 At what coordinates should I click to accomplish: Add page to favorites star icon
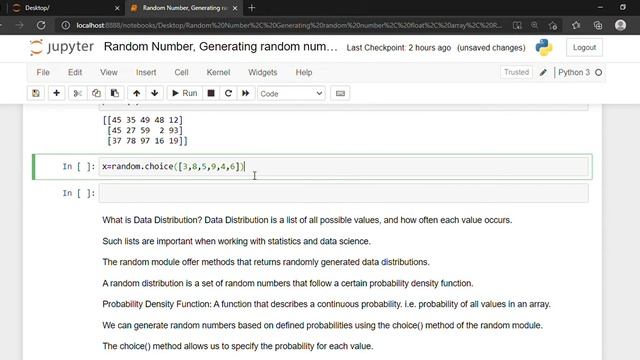click(x=553, y=25)
